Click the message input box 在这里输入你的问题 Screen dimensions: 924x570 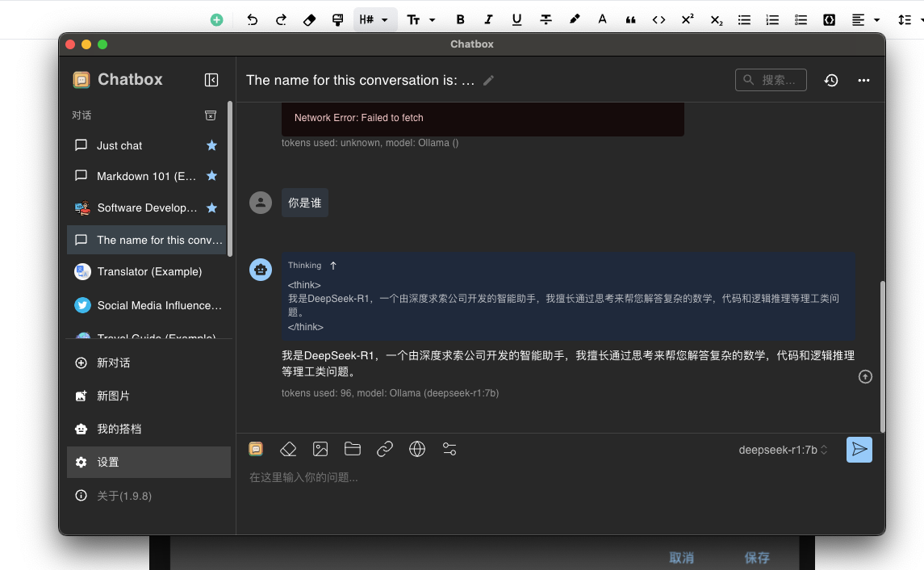click(x=560, y=477)
